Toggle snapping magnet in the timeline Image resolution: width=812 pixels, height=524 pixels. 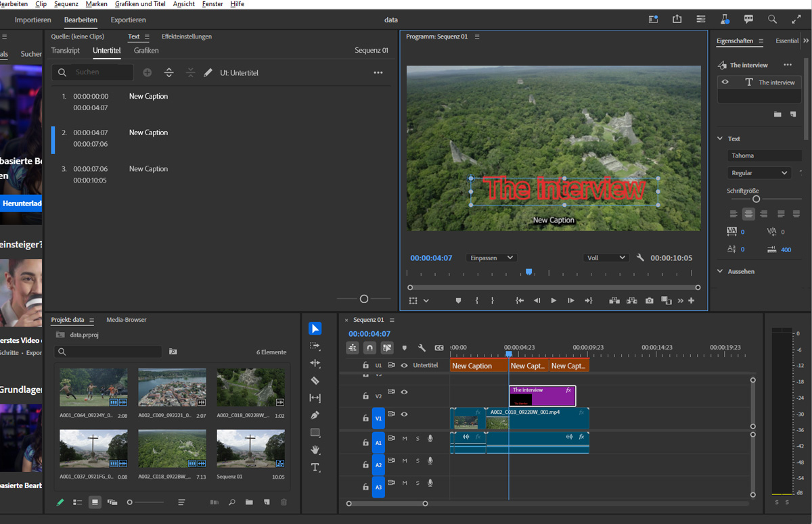369,348
